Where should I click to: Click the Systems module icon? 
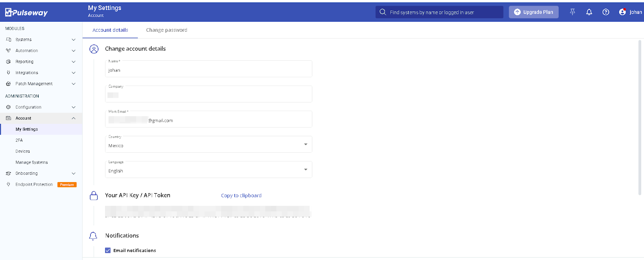pyautogui.click(x=8, y=39)
